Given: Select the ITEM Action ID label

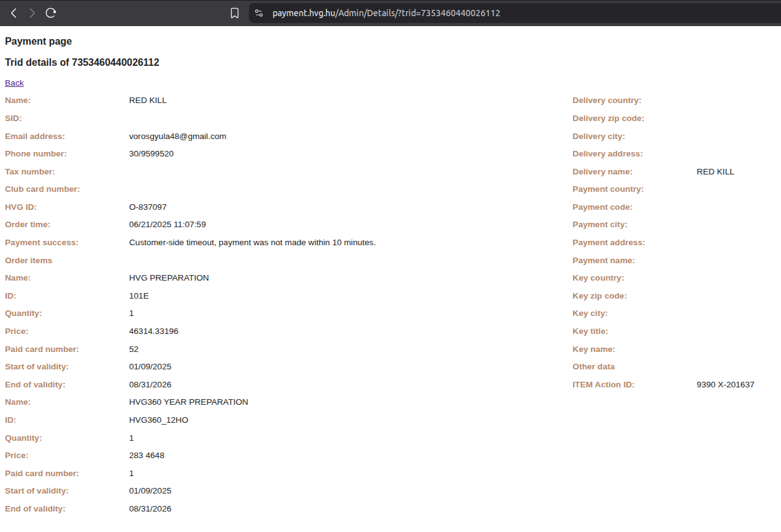Looking at the screenshot, I should pos(603,385).
